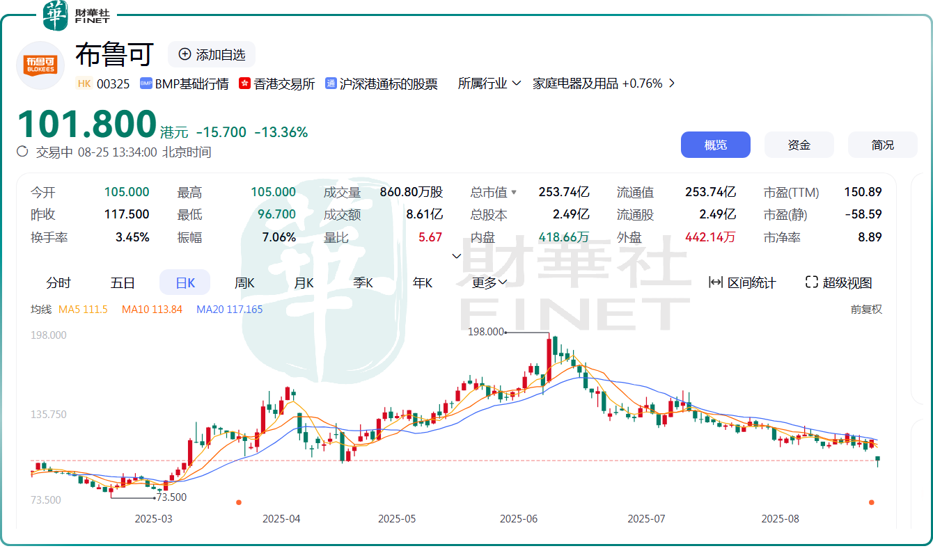Viewport: 933px width, 560px height.
Task: Open the 超级视图 super view
Action: click(x=838, y=282)
